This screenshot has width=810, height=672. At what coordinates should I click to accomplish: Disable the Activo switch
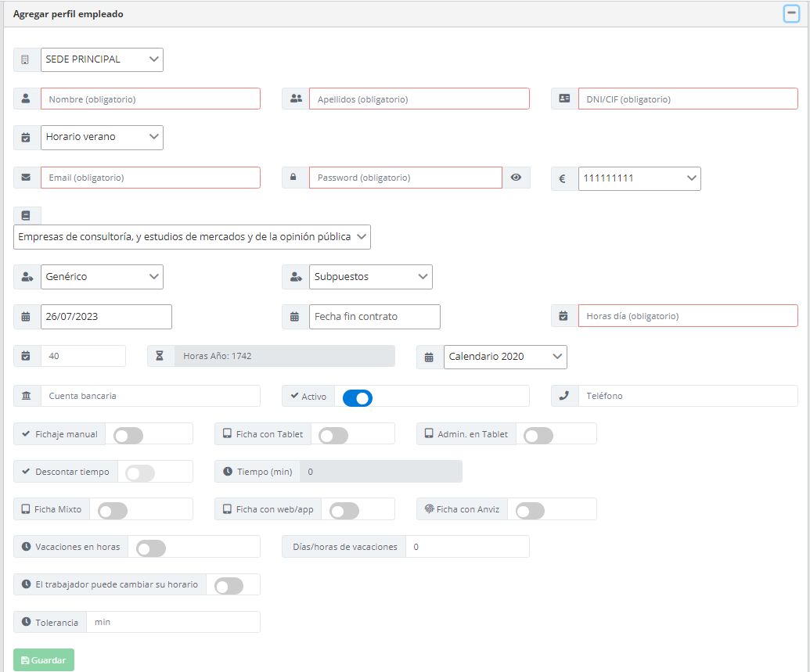coord(358,398)
